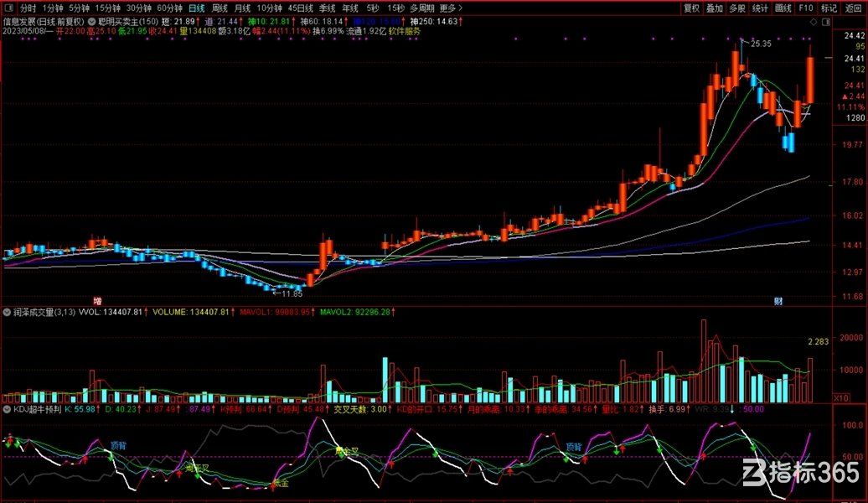Switch to the 15秒 period tab

click(395, 8)
